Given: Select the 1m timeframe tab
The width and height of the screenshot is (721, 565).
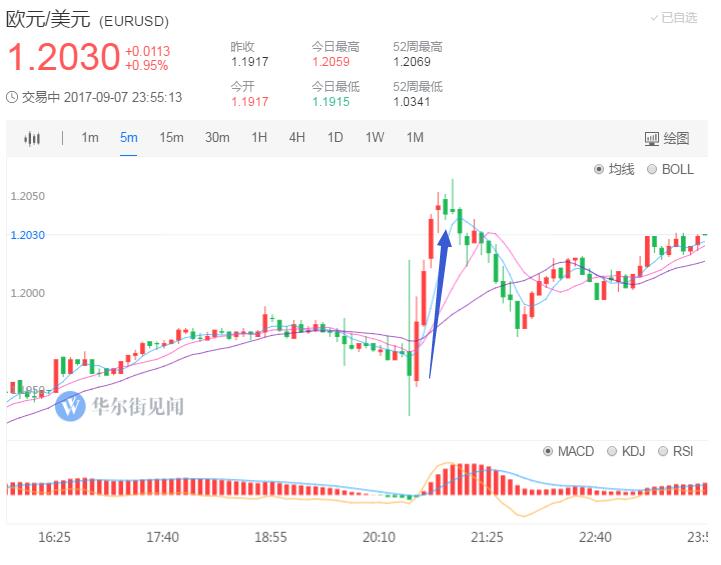Looking at the screenshot, I should (90, 138).
